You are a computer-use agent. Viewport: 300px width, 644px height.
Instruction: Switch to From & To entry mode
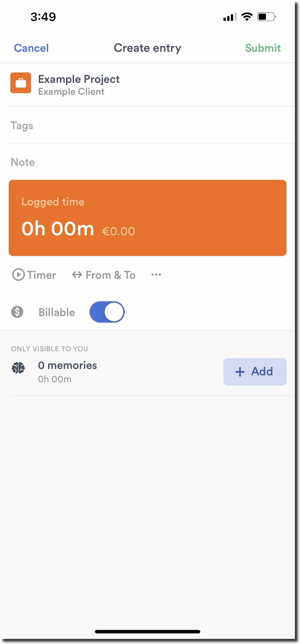click(x=110, y=275)
